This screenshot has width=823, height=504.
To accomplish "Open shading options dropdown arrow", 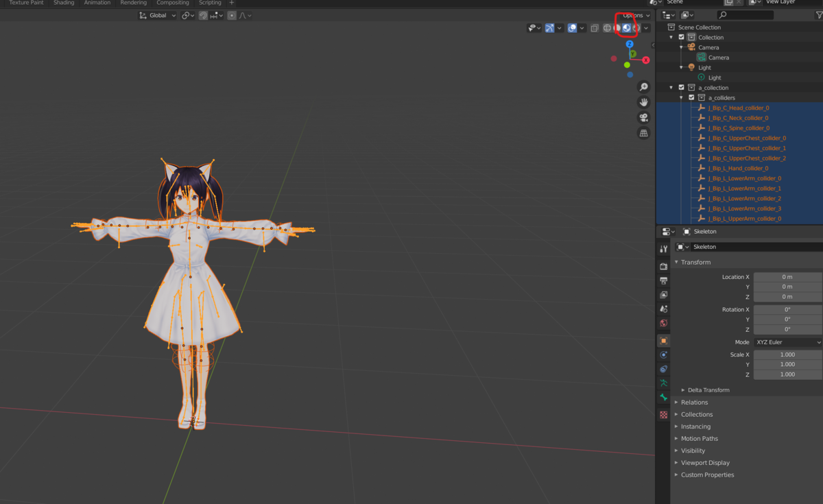I will tap(646, 28).
